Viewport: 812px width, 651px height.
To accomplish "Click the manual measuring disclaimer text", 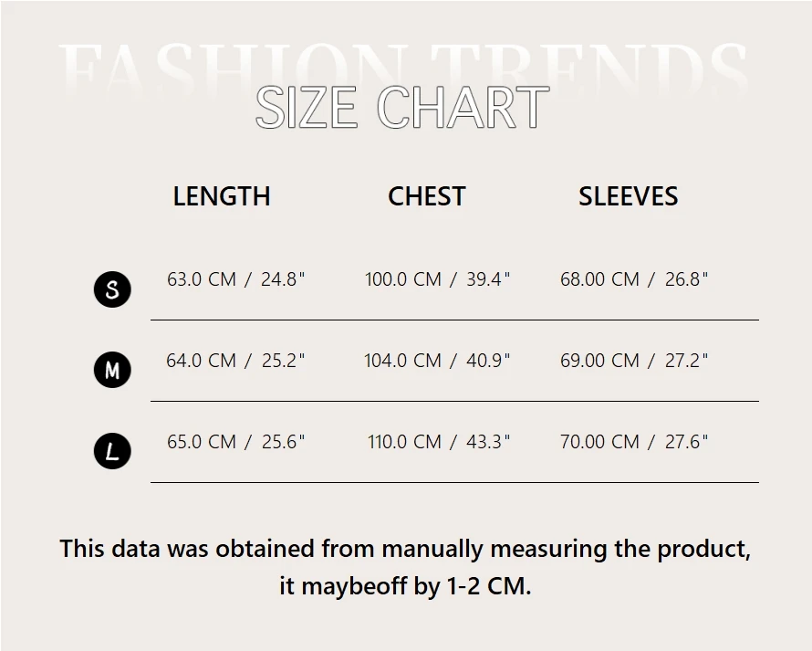I will click(x=405, y=549).
